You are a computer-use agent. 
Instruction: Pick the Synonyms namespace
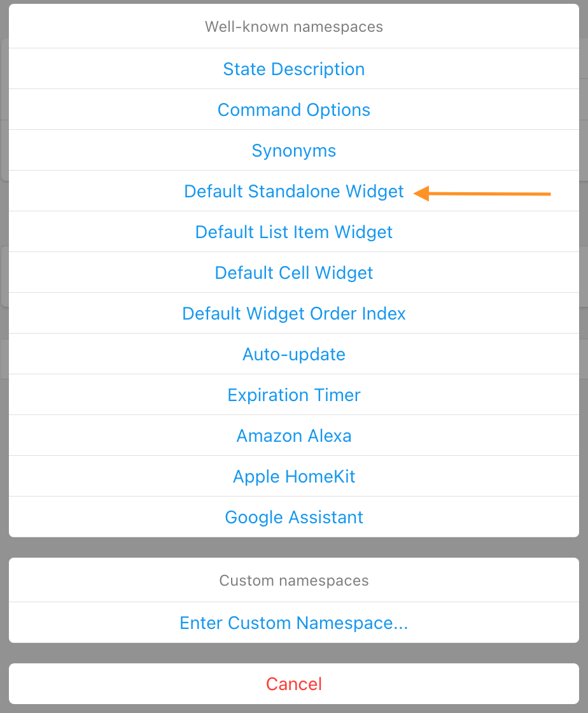coord(294,150)
